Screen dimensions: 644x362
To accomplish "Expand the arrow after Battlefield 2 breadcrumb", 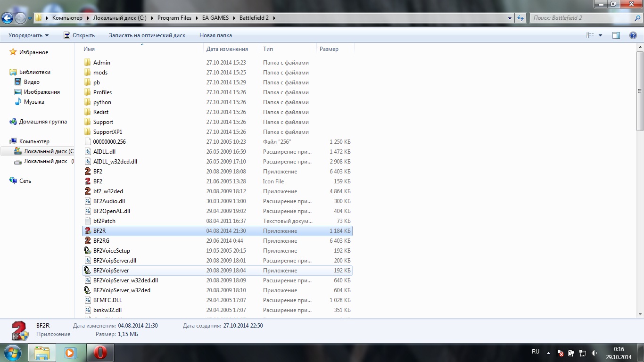I will [274, 18].
